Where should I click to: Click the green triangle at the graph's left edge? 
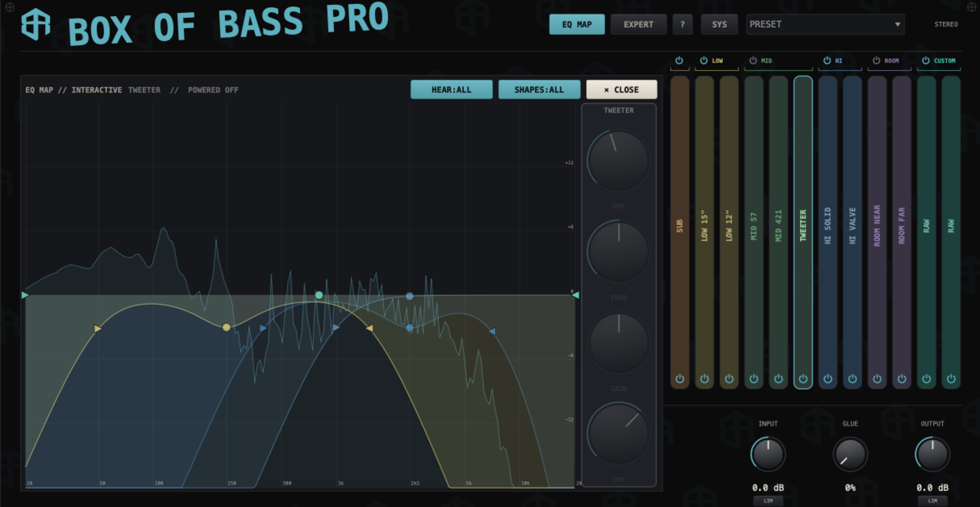point(24,295)
